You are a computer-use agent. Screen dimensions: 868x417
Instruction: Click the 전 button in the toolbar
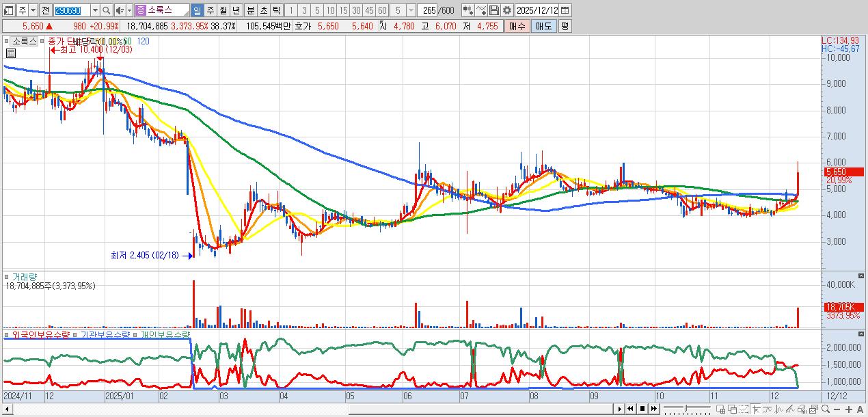click(46, 10)
